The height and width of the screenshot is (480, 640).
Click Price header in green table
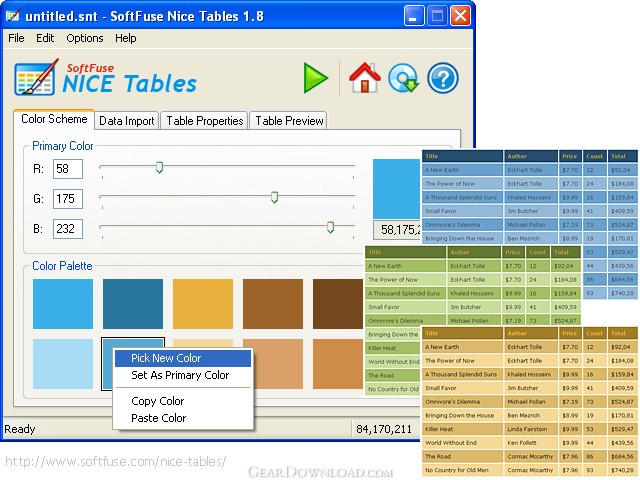tap(513, 252)
